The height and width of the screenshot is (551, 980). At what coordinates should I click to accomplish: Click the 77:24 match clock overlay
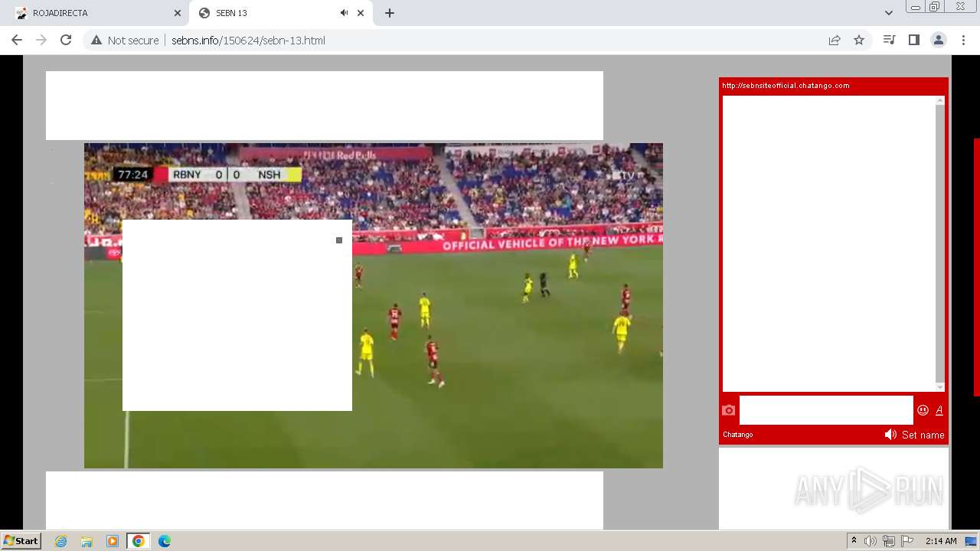(132, 174)
